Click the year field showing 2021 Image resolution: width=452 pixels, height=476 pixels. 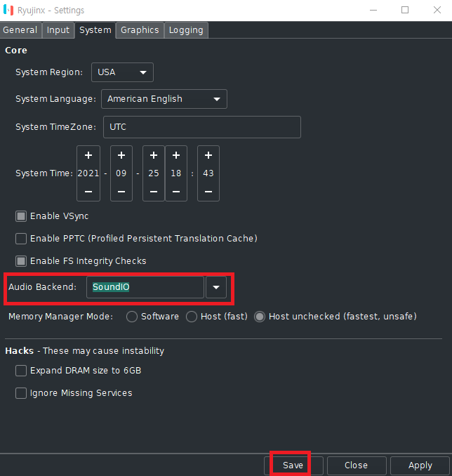point(88,173)
